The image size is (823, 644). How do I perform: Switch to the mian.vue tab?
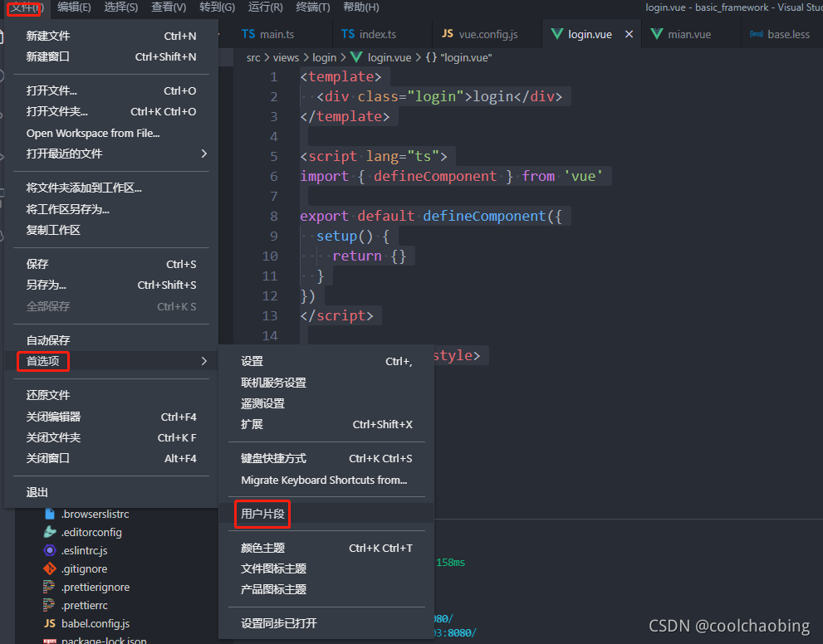(x=689, y=34)
